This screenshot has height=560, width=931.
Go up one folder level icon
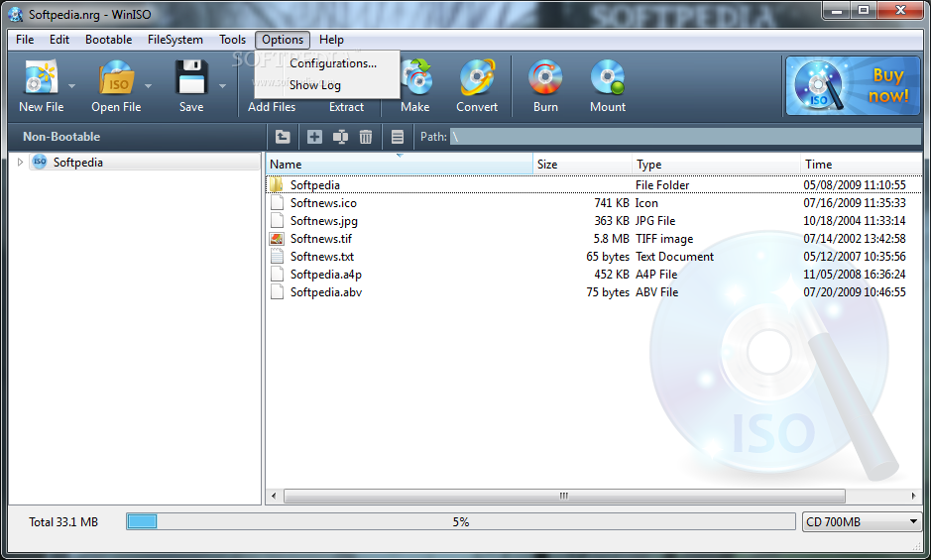(283, 137)
